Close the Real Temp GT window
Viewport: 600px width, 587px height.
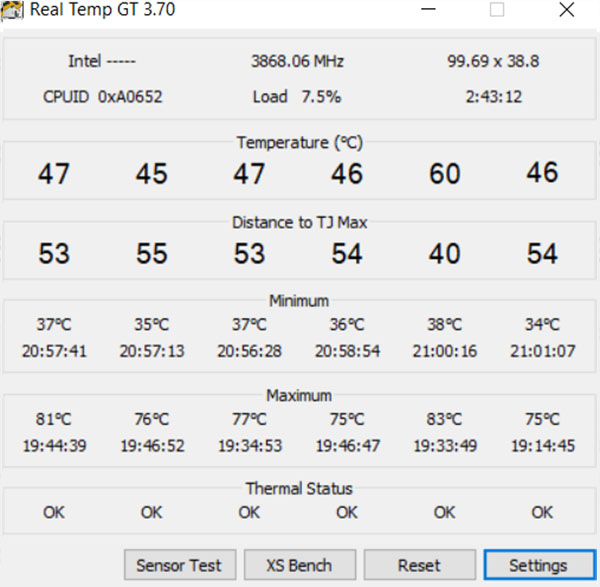click(x=567, y=11)
